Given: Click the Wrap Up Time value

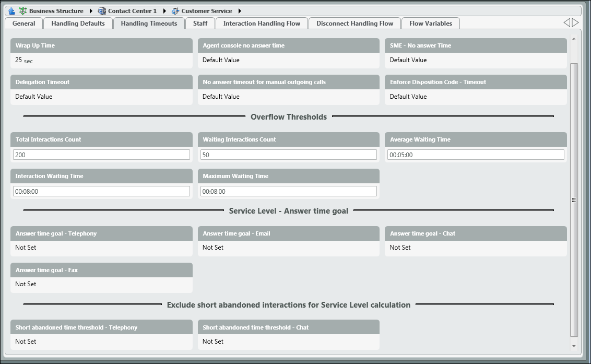Looking at the screenshot, I should coord(23,61).
